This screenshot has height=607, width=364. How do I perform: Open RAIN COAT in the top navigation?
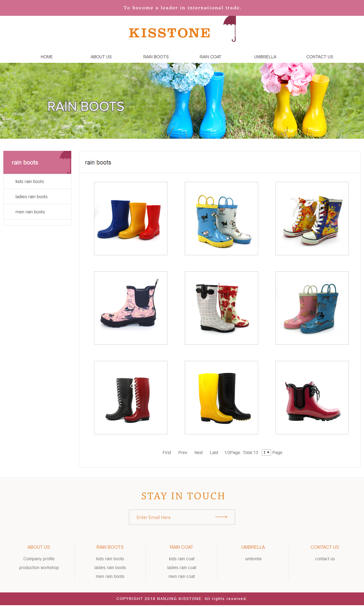[210, 57]
